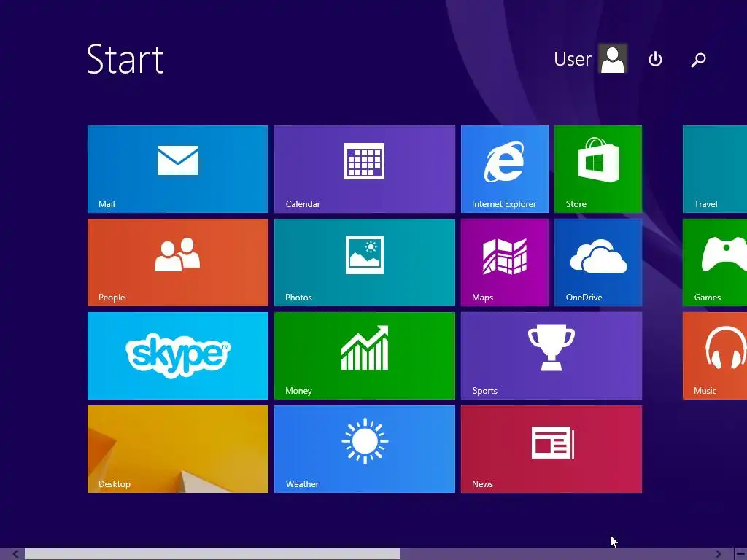Click the scrollbar left arrow
The image size is (747, 560).
(x=16, y=554)
